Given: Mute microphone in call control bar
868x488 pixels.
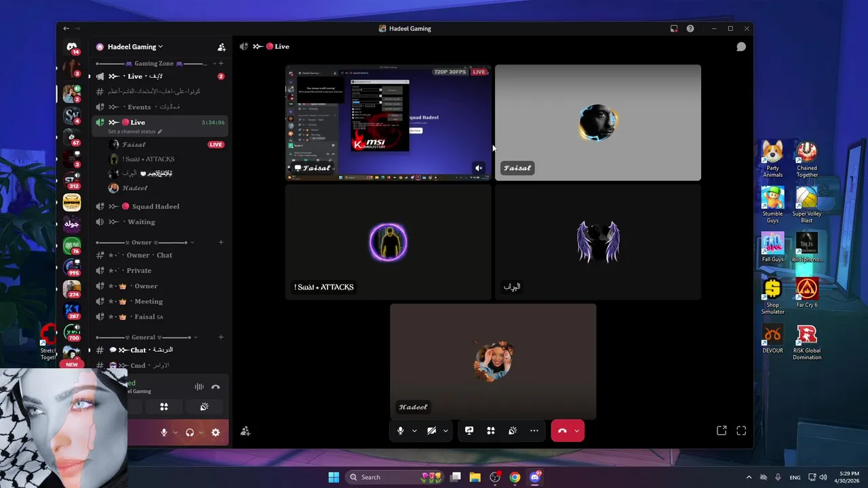Looking at the screenshot, I should [x=400, y=430].
